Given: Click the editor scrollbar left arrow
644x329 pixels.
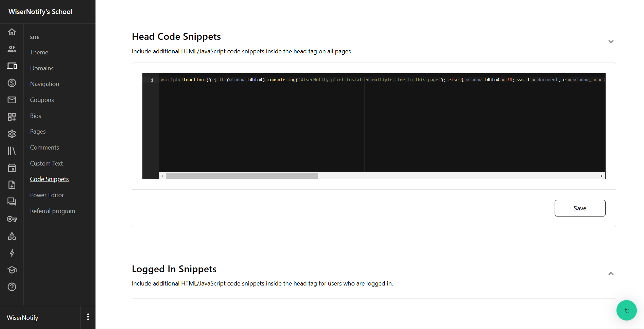Looking at the screenshot, I should [x=162, y=176].
